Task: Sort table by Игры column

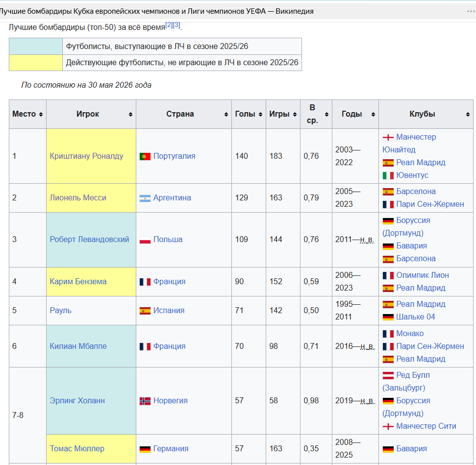Action: point(295,115)
